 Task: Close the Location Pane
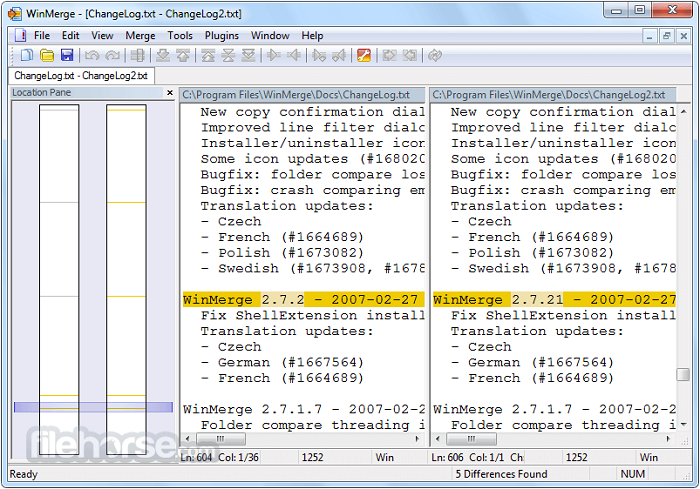[x=169, y=93]
